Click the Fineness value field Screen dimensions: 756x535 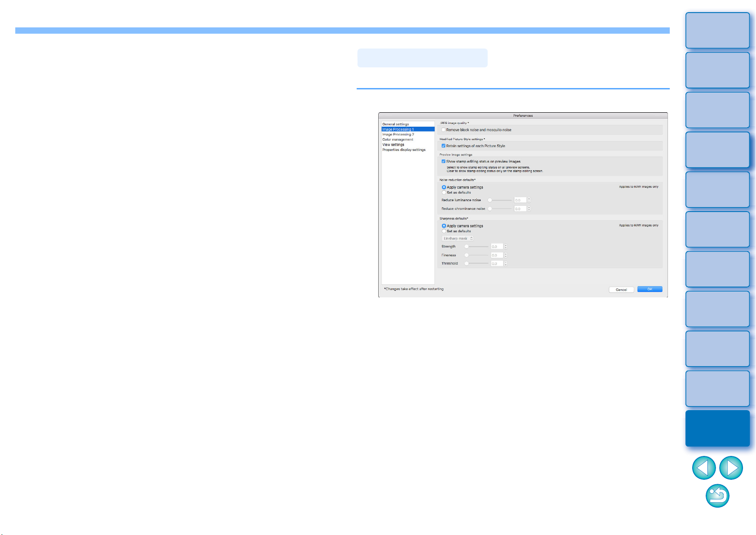(x=497, y=255)
